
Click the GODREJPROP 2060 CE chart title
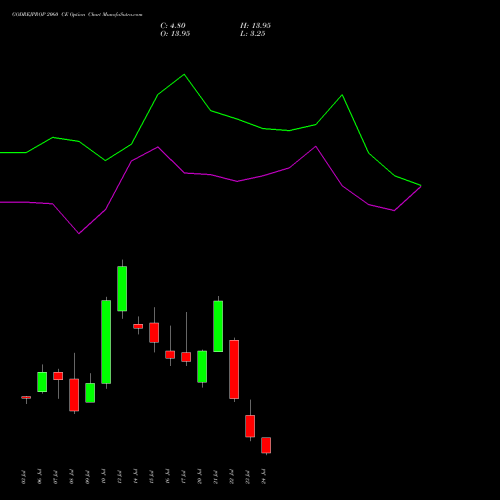77,15
